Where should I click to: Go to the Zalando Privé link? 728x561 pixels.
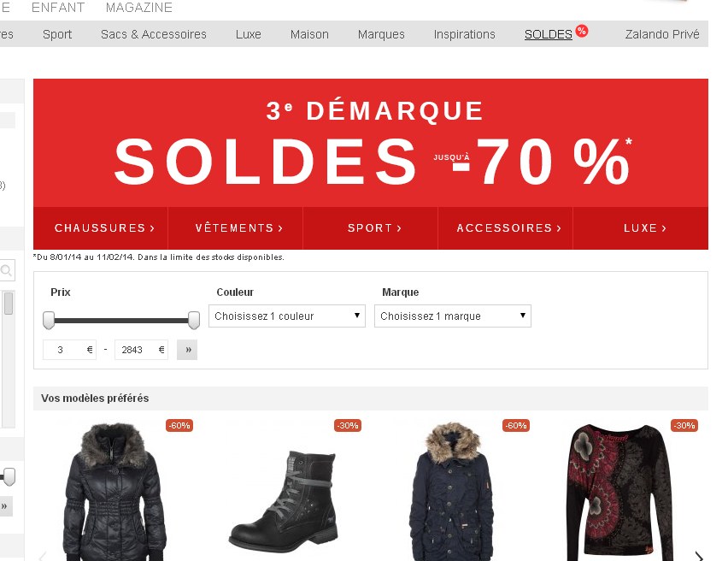click(662, 34)
